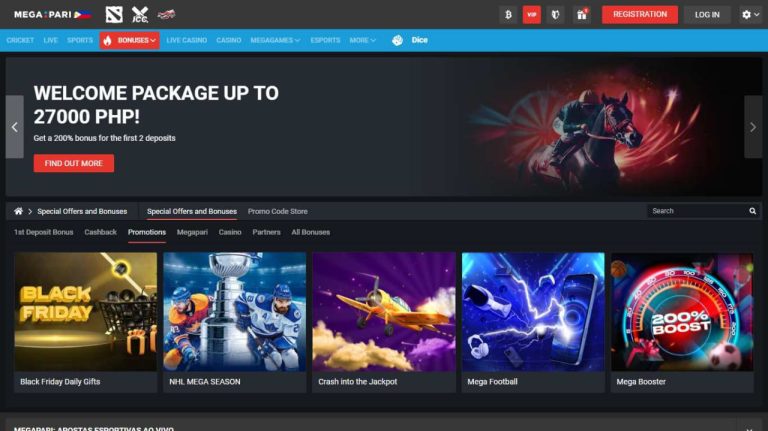Click Special Offers and Bonuses breadcrumb
Image resolution: width=768 pixels, height=431 pixels.
(82, 211)
